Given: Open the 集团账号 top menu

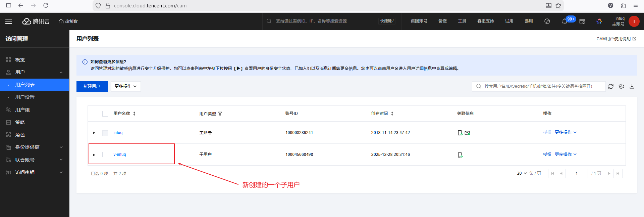Looking at the screenshot, I should (x=419, y=21).
